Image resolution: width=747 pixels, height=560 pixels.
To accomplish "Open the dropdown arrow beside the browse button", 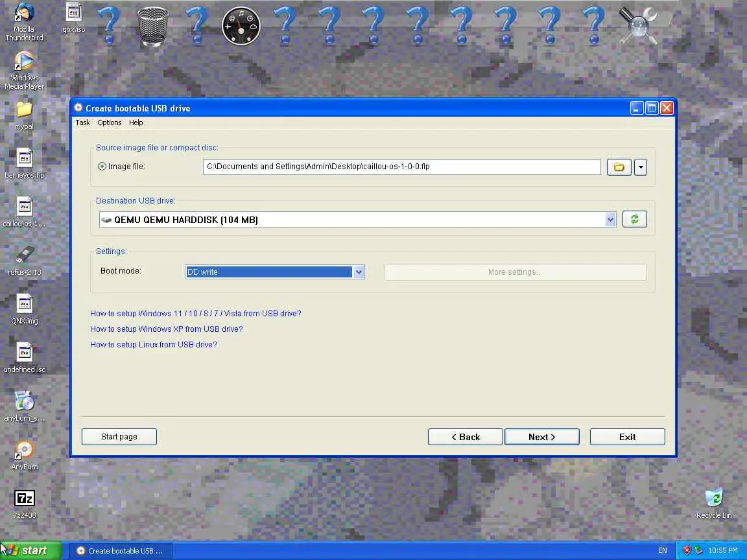I will 641,167.
